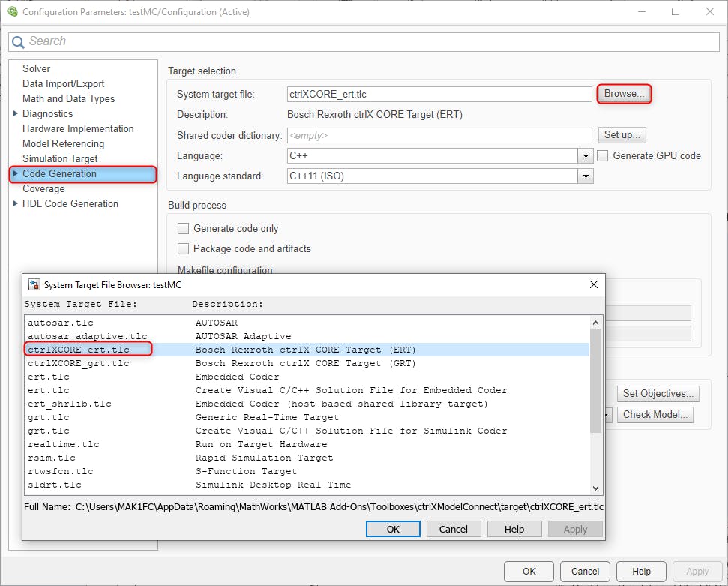Select ctrlXCORE_grt.tlc target file
Viewport: 728px width, 586px height.
coord(307,363)
